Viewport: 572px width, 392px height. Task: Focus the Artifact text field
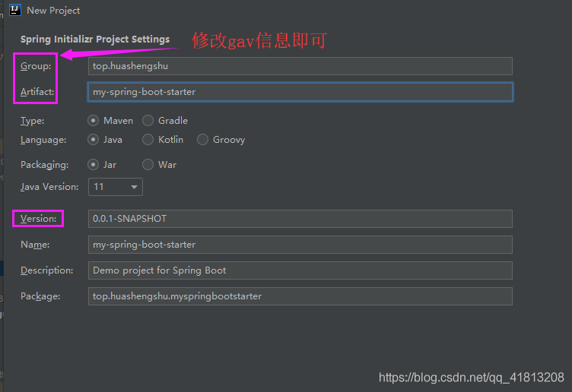(300, 92)
